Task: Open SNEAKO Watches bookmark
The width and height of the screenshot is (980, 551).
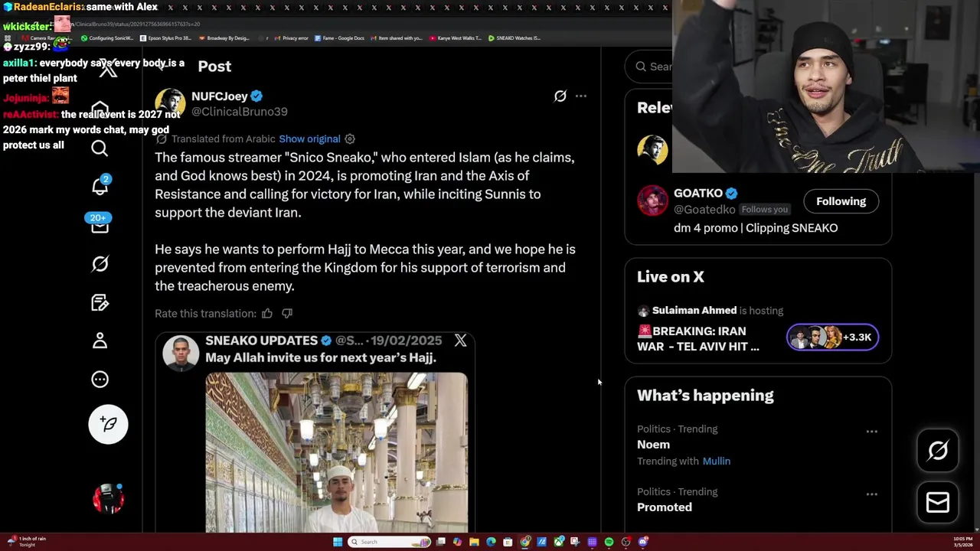Action: coord(514,37)
